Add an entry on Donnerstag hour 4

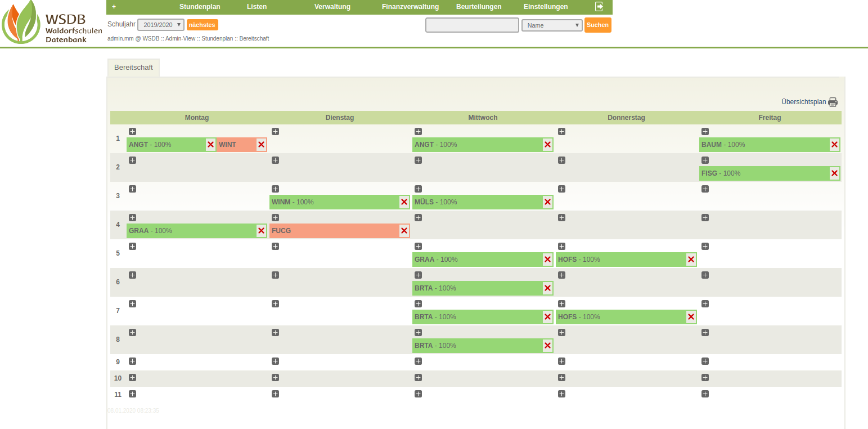tap(561, 217)
